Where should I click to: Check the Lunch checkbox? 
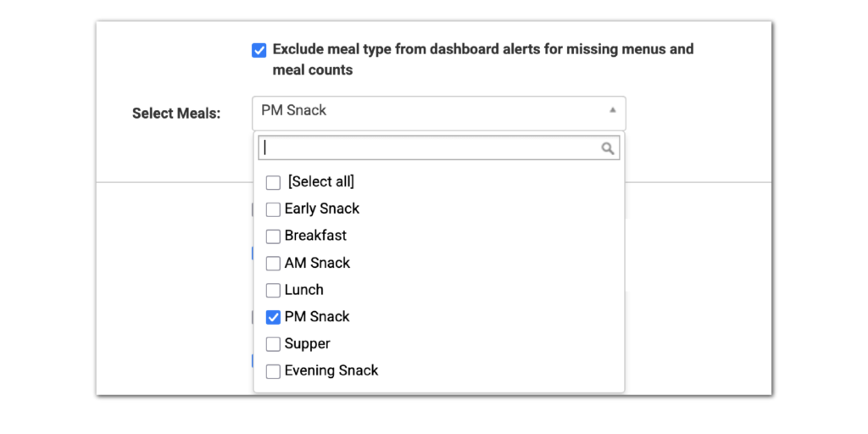[273, 291]
